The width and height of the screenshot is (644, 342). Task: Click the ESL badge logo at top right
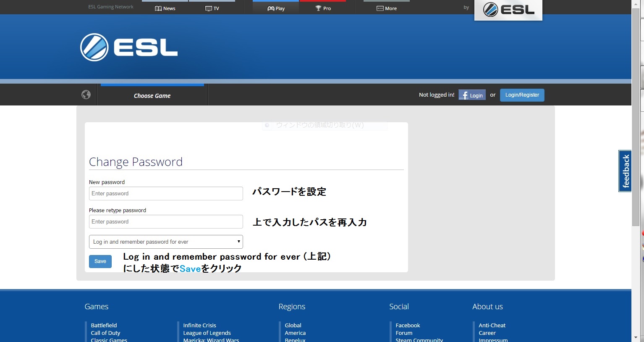508,10
